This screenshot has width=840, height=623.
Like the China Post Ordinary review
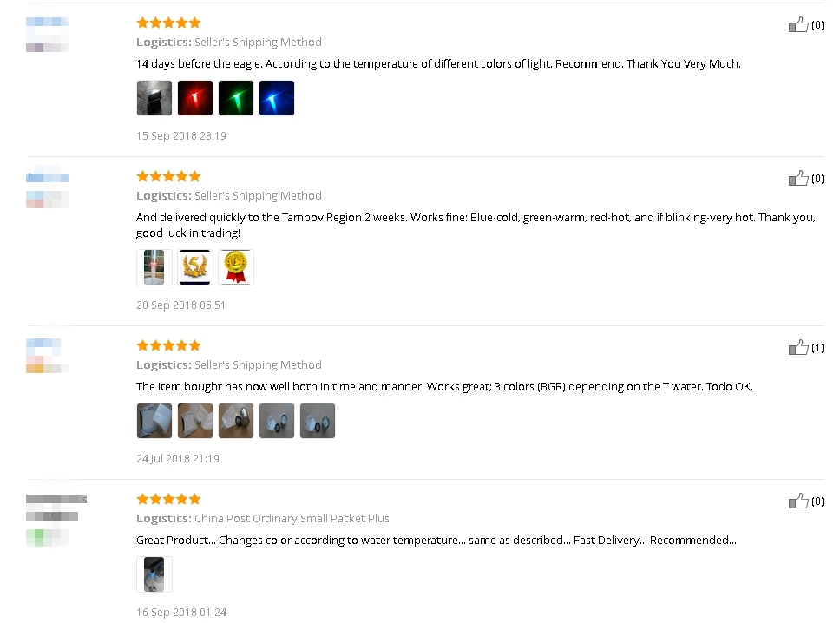click(x=798, y=502)
